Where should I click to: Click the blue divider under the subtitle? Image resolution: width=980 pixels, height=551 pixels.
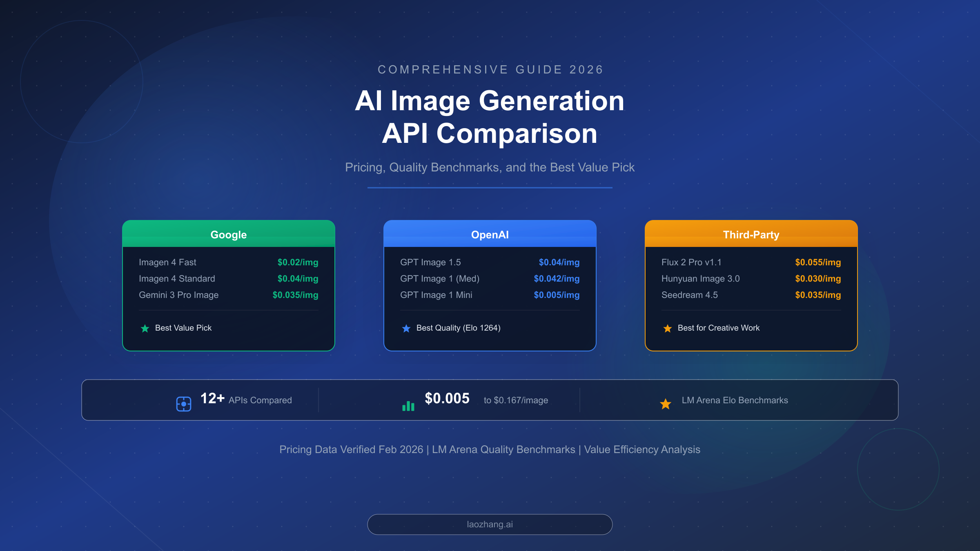490,187
